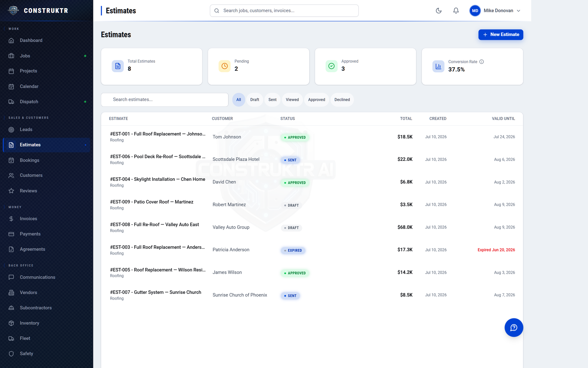Click the Customers people icon
588x368 pixels.
(x=11, y=175)
